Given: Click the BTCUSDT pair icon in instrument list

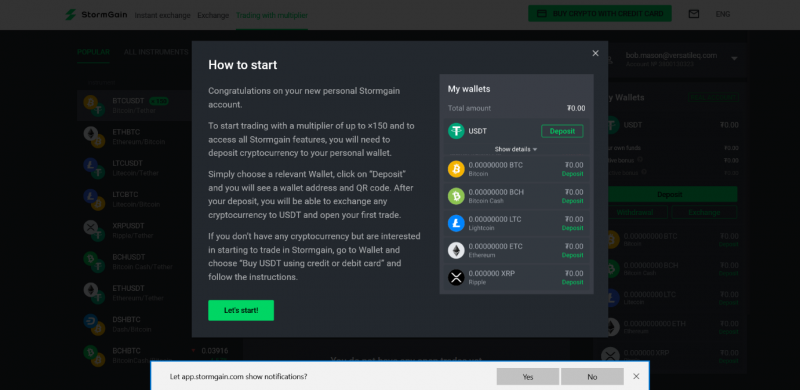Looking at the screenshot, I should coord(94,105).
